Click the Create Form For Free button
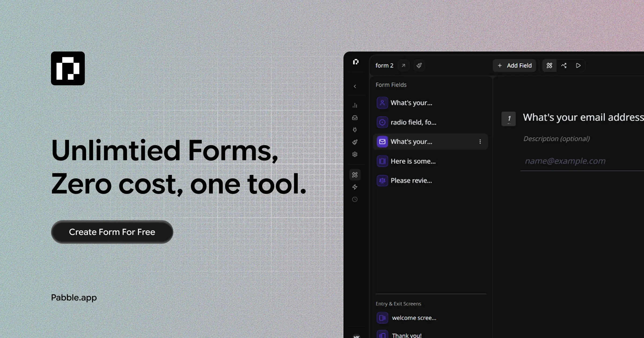 point(112,232)
